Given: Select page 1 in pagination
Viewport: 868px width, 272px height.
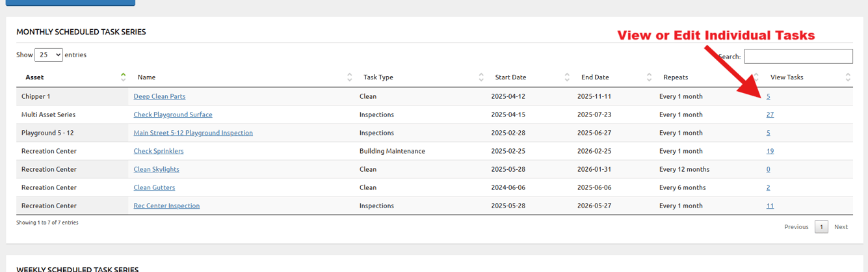Looking at the screenshot, I should (821, 226).
